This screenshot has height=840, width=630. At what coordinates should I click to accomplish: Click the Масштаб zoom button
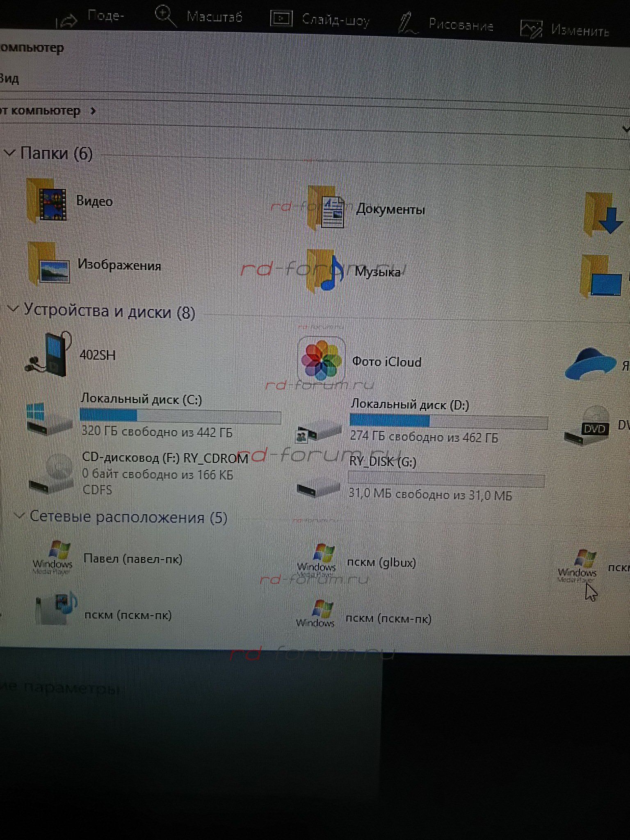[199, 16]
